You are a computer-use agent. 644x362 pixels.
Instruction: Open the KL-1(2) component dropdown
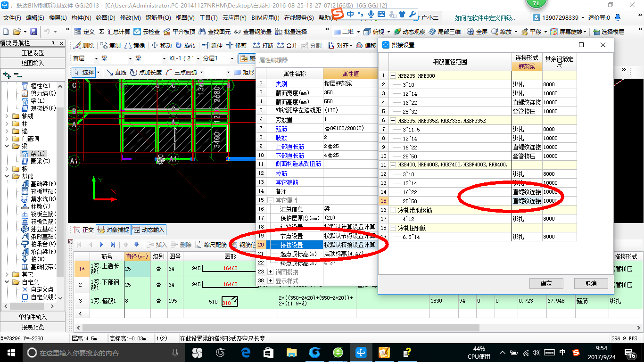pos(198,58)
